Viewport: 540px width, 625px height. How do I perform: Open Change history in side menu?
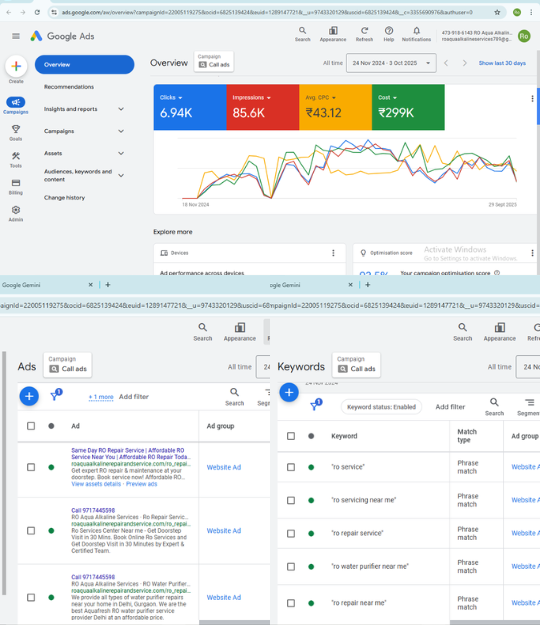click(65, 198)
